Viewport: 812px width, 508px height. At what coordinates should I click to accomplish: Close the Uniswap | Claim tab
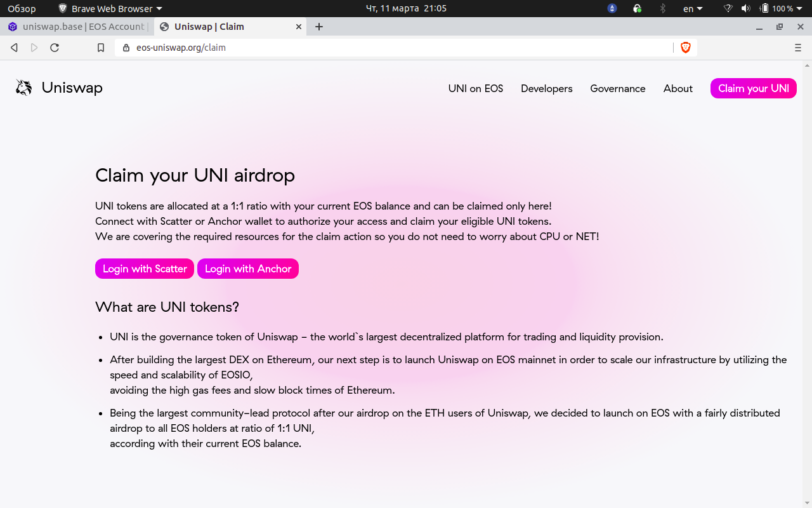pyautogui.click(x=299, y=27)
